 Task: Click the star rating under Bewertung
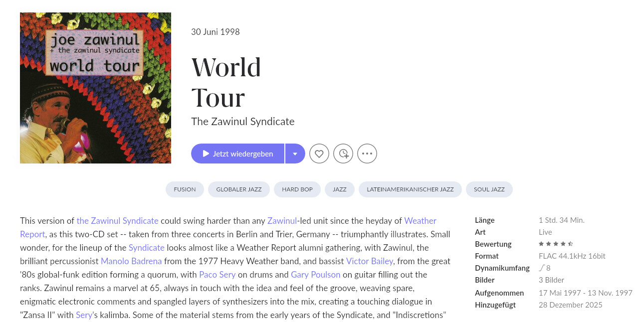point(556,244)
